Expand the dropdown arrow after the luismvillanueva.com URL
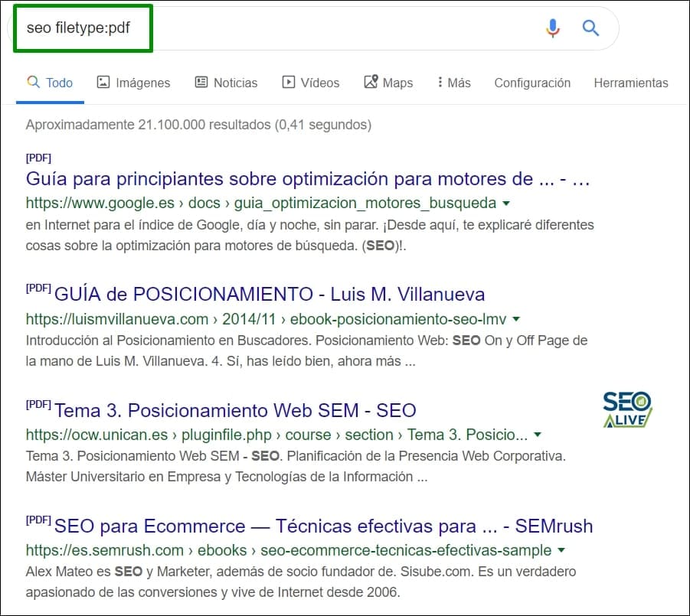 517,319
